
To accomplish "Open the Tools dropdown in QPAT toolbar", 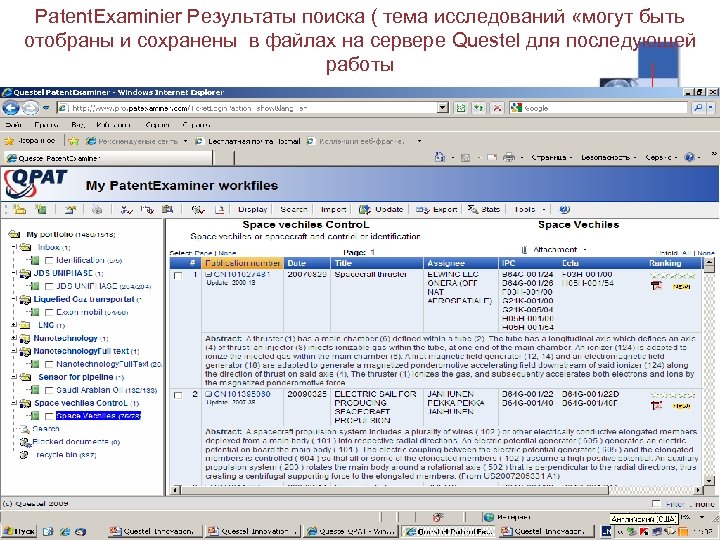I will click(544, 209).
